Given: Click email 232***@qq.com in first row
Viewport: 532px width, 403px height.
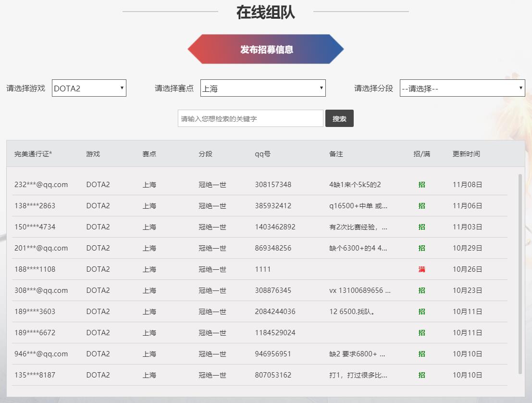Looking at the screenshot, I should pyautogui.click(x=39, y=184).
